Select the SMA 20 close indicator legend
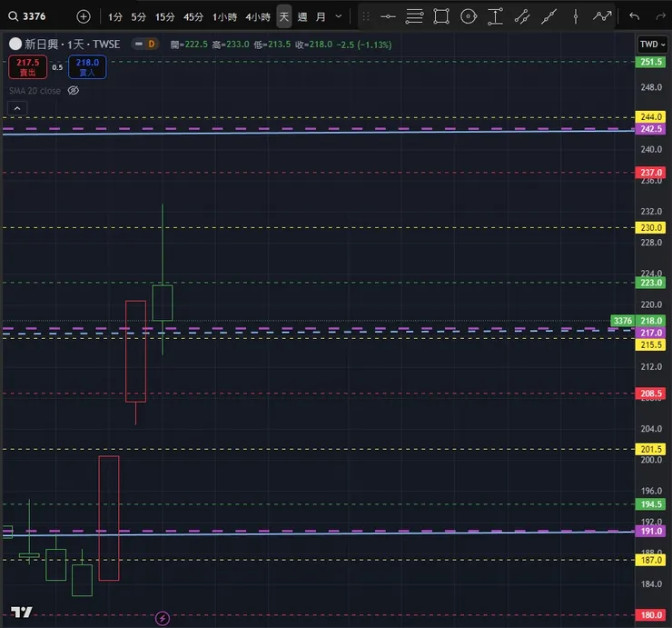The width and height of the screenshot is (672, 628). tap(35, 91)
